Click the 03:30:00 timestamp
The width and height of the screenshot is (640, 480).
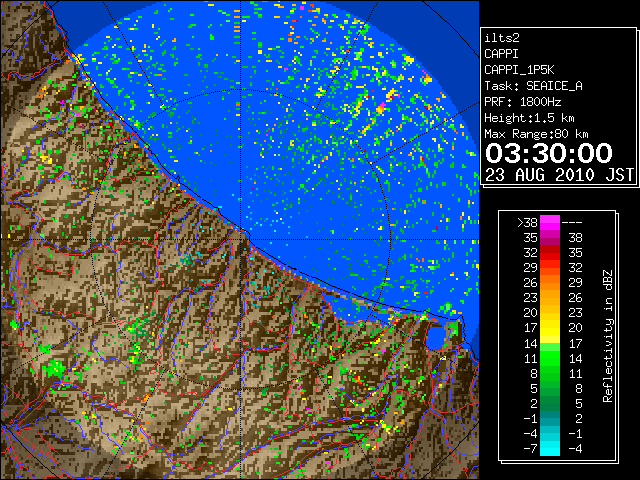pyautogui.click(x=549, y=153)
